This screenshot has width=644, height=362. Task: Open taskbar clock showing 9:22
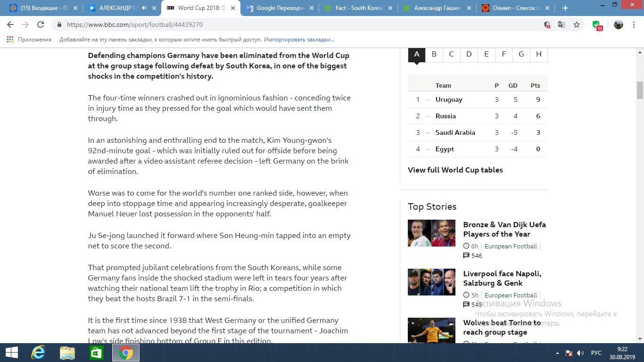pyautogui.click(x=622, y=353)
